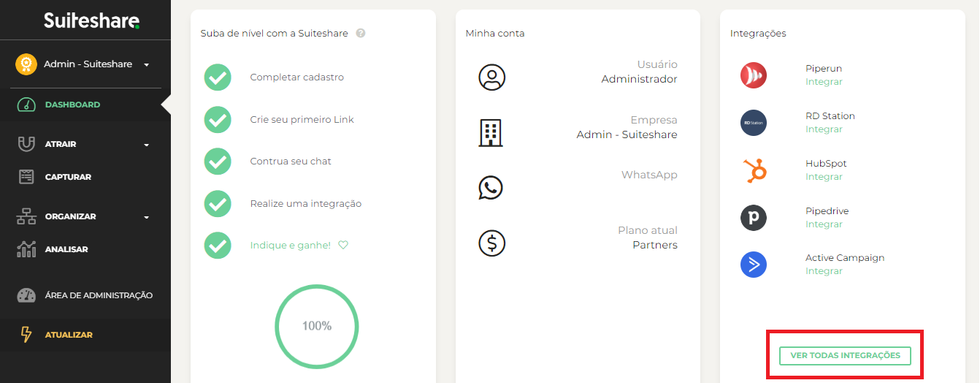Click the Organizar hierarchy icon

click(x=26, y=216)
